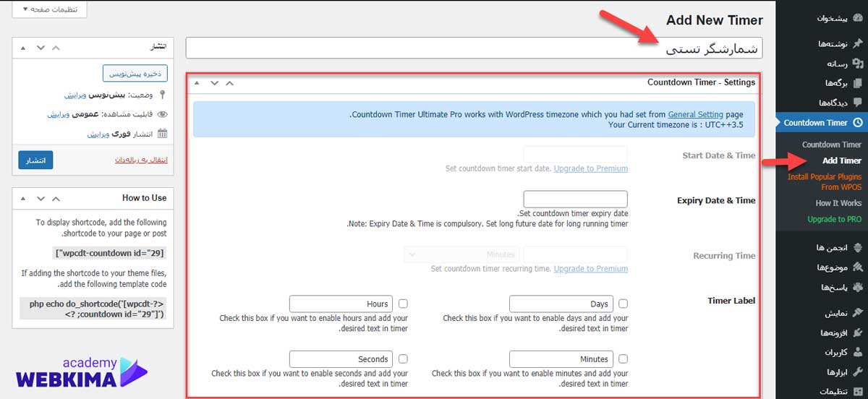This screenshot has width=868, height=399.
Task: Edit visibility via ویرایش link beside عمومی
Action: (58, 114)
